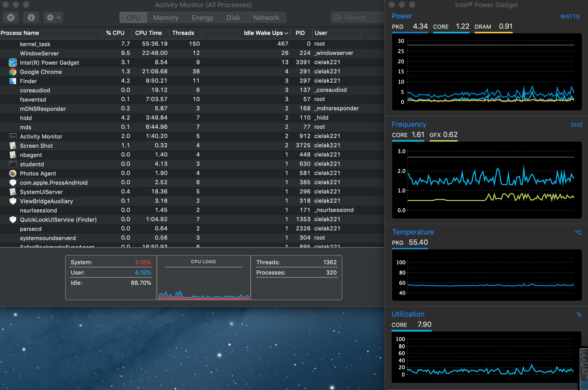Sort by the % CPU column header
The height and width of the screenshot is (390, 588).
pos(115,33)
